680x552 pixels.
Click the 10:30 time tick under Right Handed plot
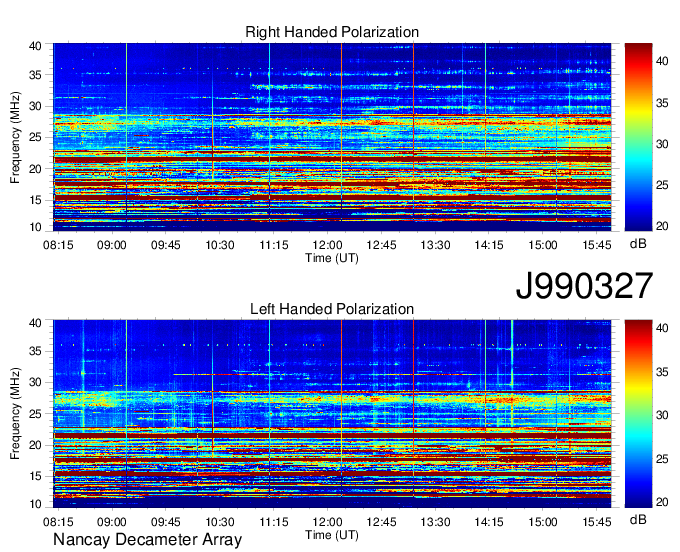point(220,245)
